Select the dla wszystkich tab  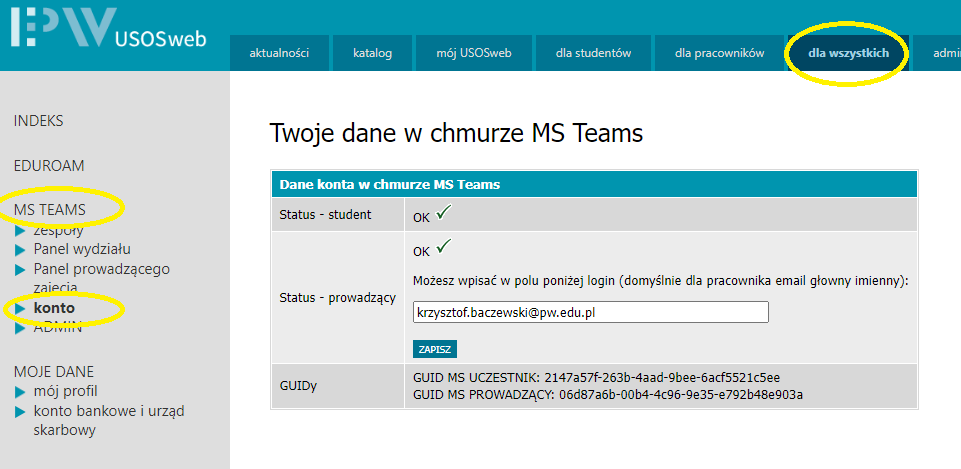pos(848,53)
